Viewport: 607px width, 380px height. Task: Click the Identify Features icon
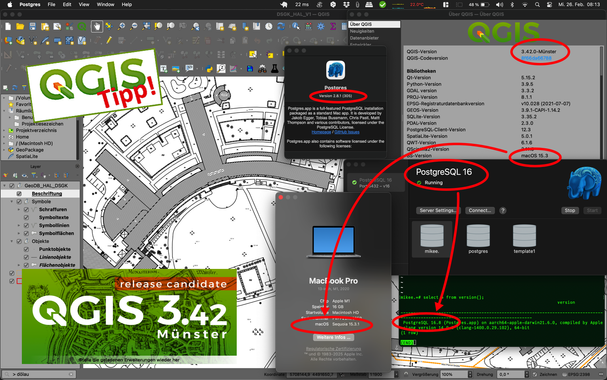point(296,26)
